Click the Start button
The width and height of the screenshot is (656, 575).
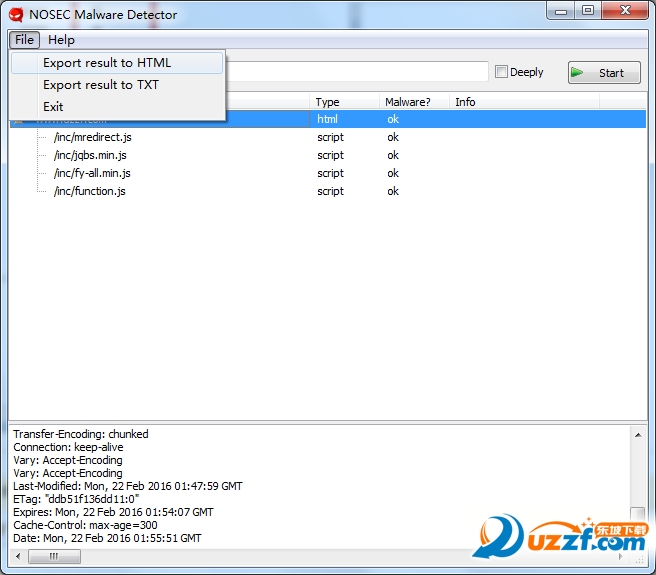(x=604, y=73)
